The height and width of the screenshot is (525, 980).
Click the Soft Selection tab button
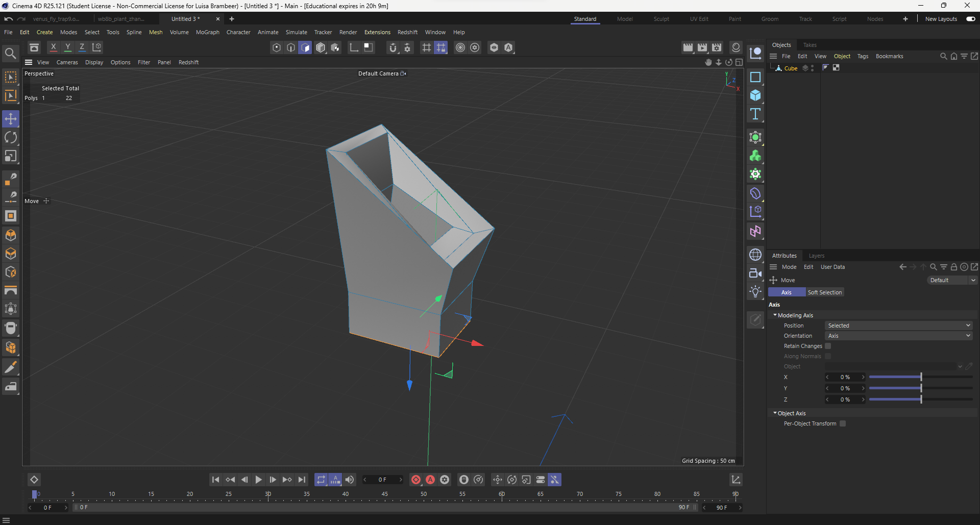(825, 292)
